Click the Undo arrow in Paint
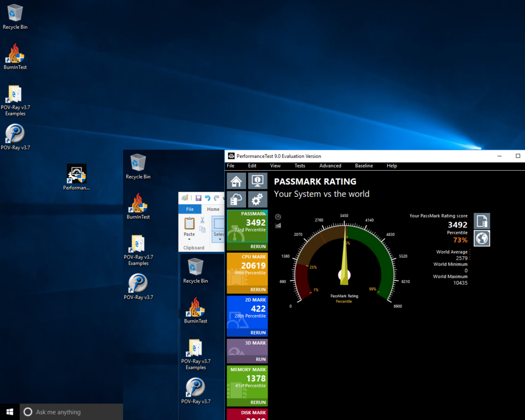The height and width of the screenshot is (420, 525). tap(208, 198)
